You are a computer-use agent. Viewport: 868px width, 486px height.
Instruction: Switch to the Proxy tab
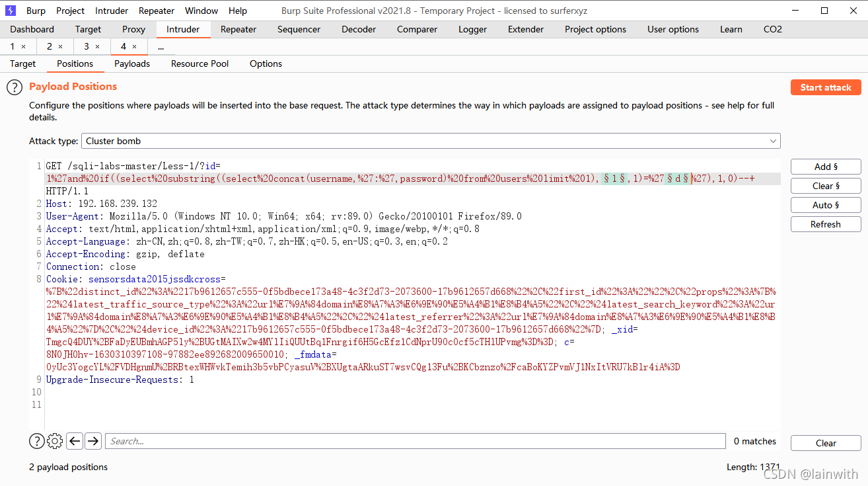pyautogui.click(x=133, y=29)
